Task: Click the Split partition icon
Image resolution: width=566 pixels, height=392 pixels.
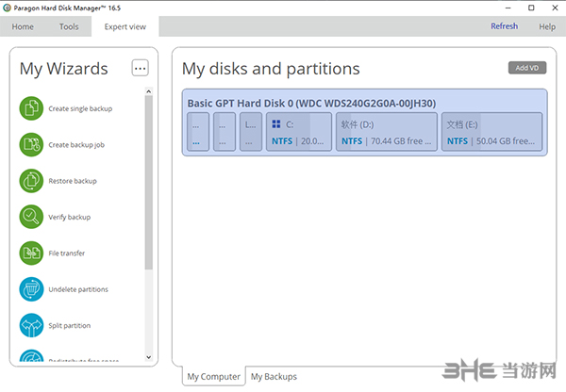Action: 31,325
